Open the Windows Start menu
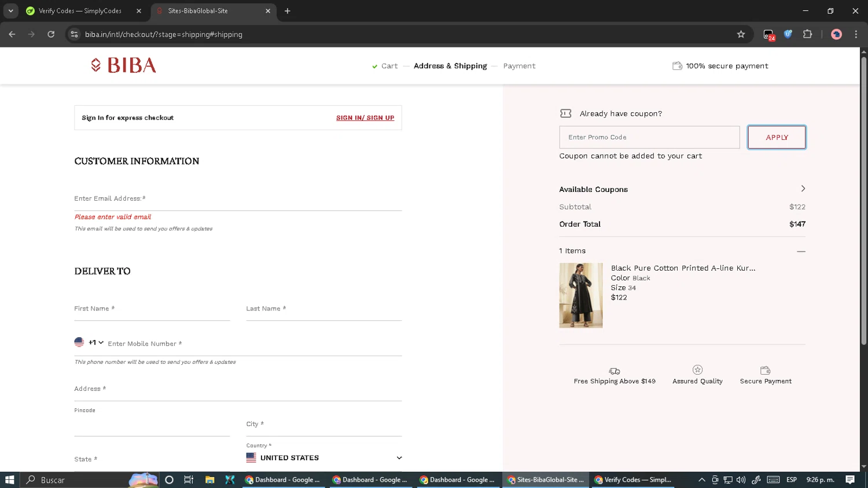This screenshot has width=868, height=488. tap(10, 480)
